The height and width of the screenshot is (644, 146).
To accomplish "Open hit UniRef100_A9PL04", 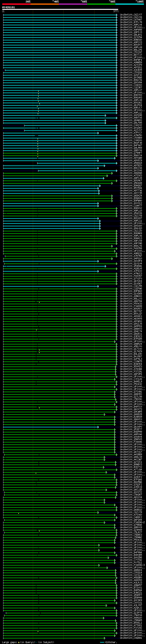I will point(131,25).
